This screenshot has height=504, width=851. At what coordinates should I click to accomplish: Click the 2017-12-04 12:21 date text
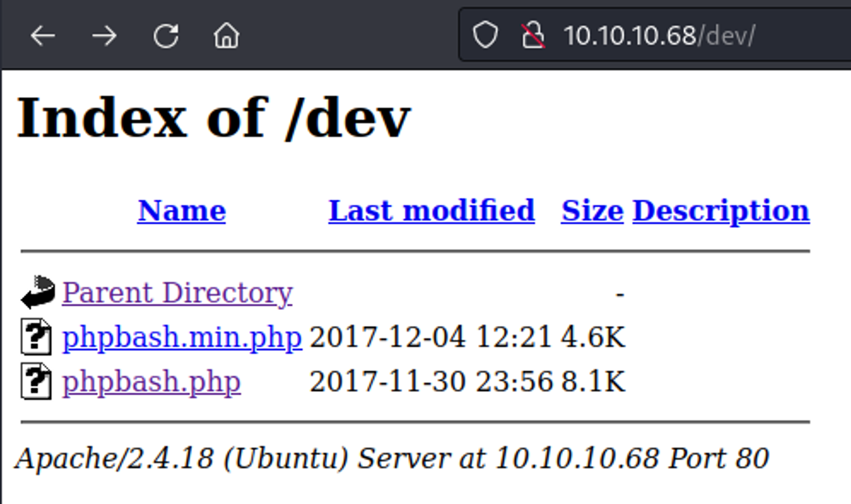[x=431, y=337]
